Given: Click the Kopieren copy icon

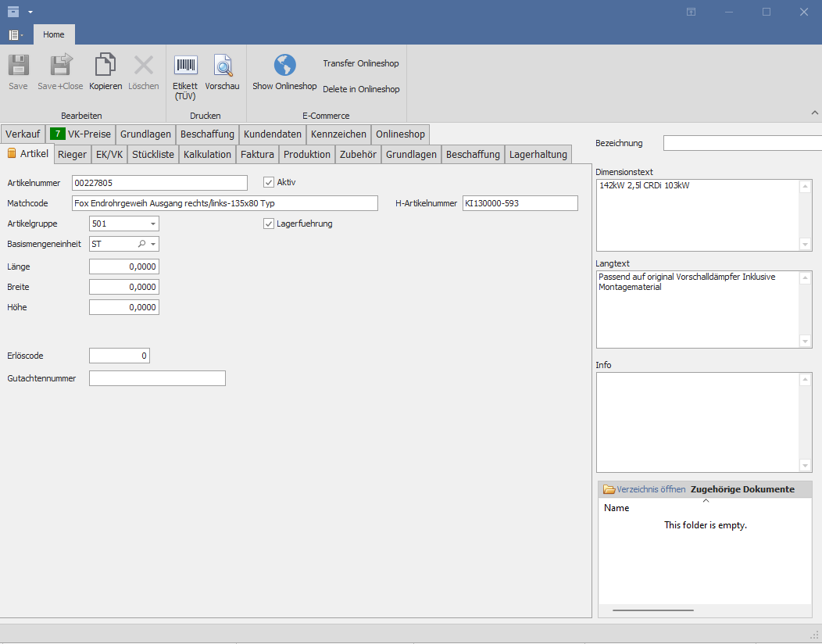Looking at the screenshot, I should pos(105,66).
